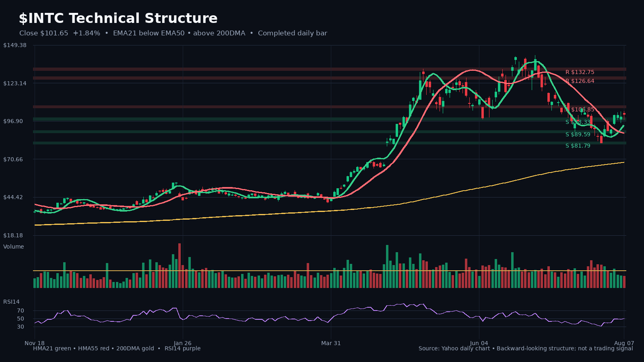The height and width of the screenshot is (362, 644).
Task: Click the "S $81.79" support label
Action: (578, 146)
